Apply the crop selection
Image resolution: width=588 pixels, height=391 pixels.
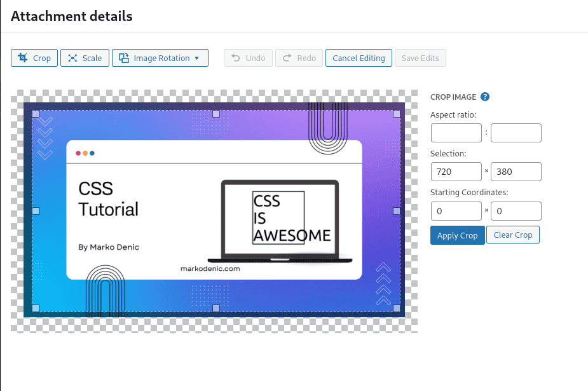click(457, 235)
